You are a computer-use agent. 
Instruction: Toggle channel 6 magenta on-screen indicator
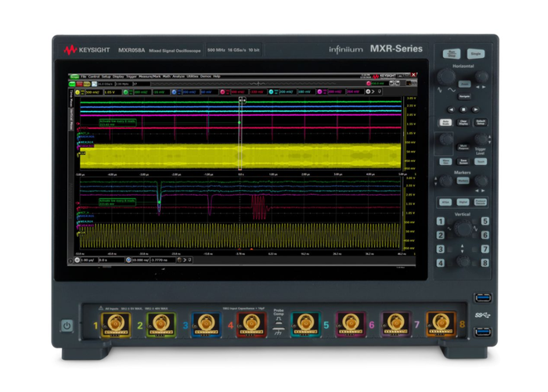pyautogui.click(x=319, y=92)
